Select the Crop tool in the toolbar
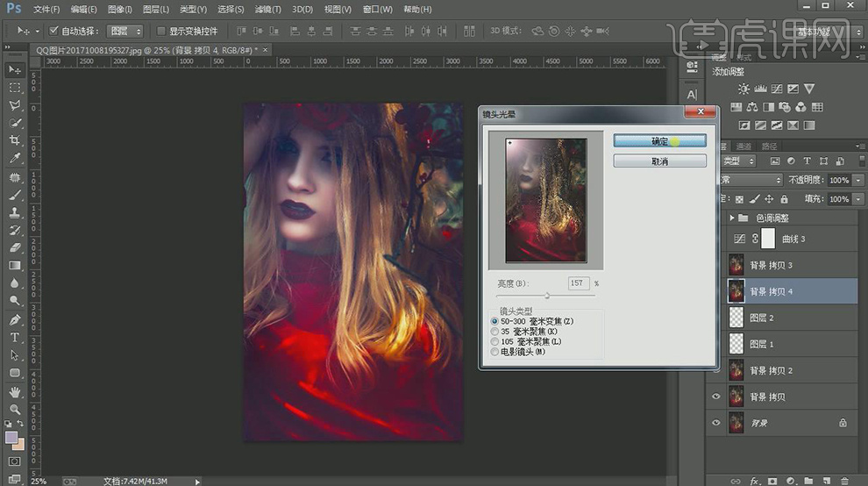The height and width of the screenshot is (486, 868). click(15, 140)
